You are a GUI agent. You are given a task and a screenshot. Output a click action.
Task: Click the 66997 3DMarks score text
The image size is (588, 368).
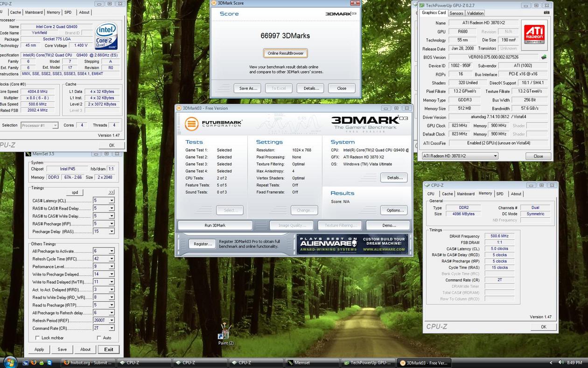click(x=285, y=35)
